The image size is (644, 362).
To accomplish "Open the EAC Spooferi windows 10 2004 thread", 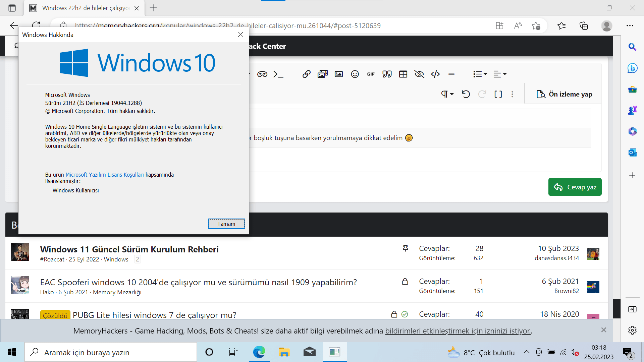I will (x=199, y=282).
